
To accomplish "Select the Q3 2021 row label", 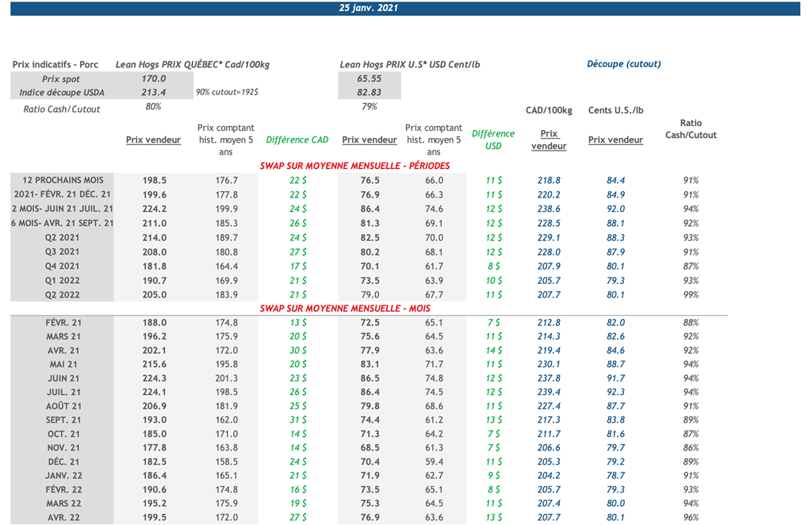I will click(x=63, y=251).
